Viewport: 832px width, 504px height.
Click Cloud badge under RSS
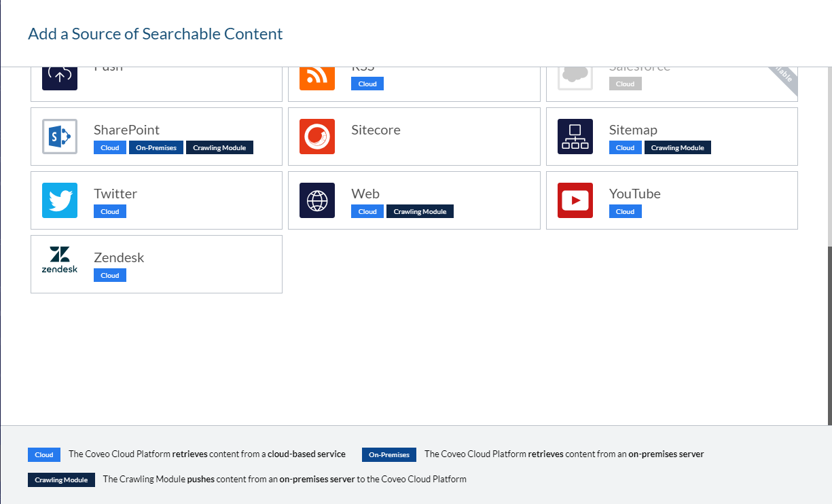click(x=367, y=84)
